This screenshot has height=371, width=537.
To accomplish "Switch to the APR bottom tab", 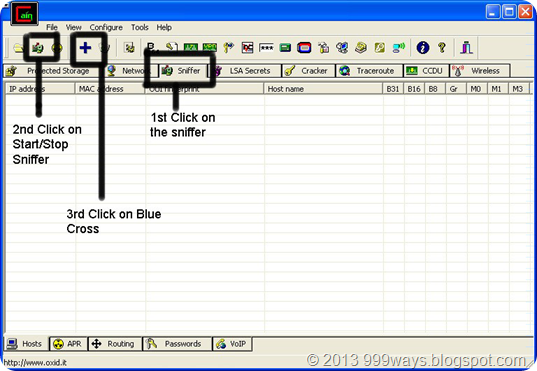I will [x=68, y=344].
